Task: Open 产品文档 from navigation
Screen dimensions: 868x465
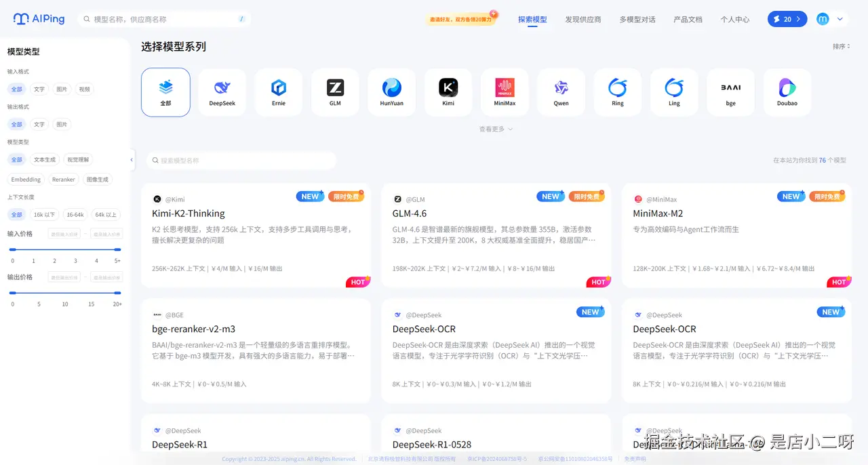Action: (x=688, y=20)
